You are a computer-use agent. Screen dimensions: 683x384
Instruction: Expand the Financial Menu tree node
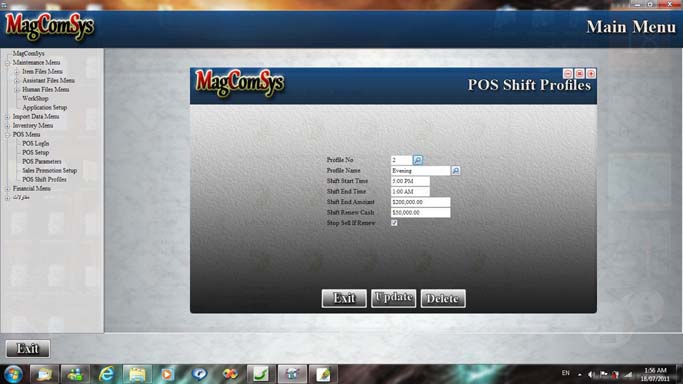(x=7, y=189)
